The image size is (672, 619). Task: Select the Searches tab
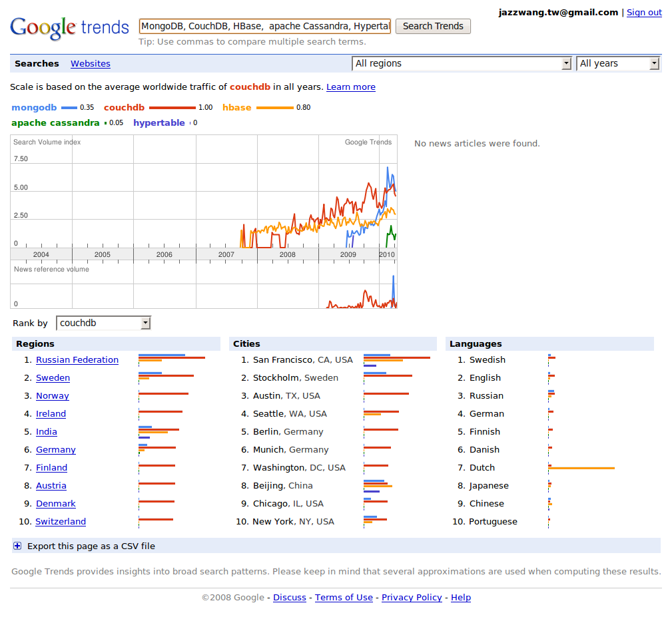click(37, 63)
